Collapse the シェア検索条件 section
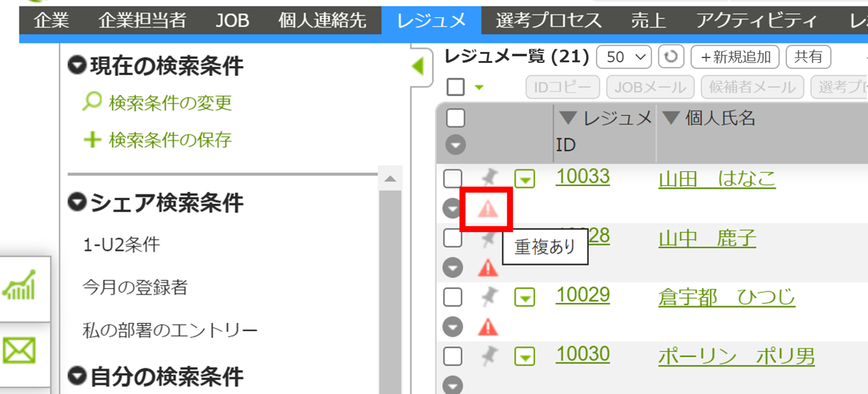Image resolution: width=868 pixels, height=394 pixels. [x=78, y=202]
